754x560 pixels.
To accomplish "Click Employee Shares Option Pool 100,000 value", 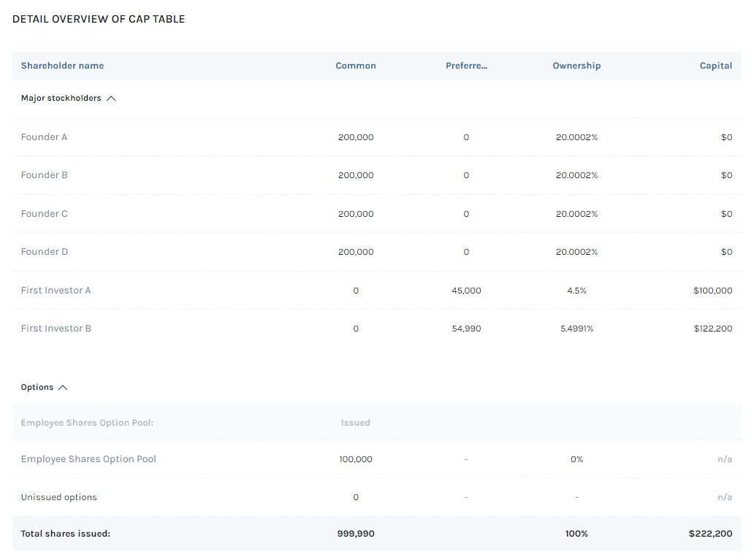I will (x=356, y=459).
